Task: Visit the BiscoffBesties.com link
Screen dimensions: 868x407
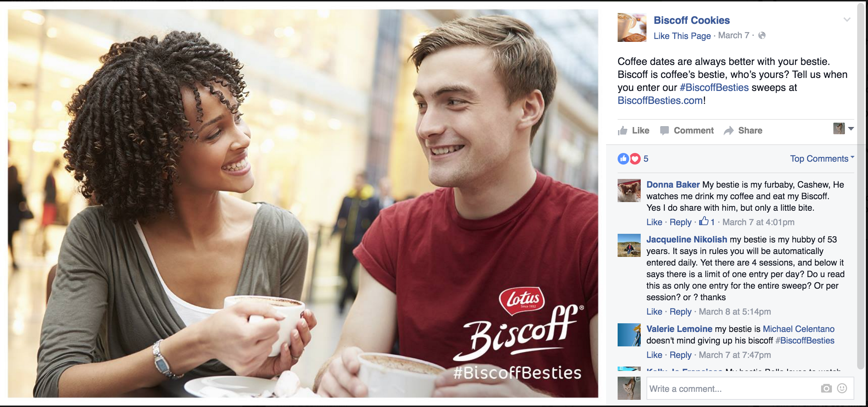Action: (660, 101)
